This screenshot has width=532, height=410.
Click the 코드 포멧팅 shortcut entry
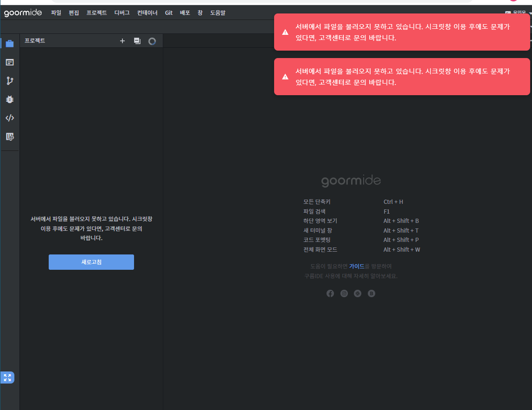click(317, 240)
